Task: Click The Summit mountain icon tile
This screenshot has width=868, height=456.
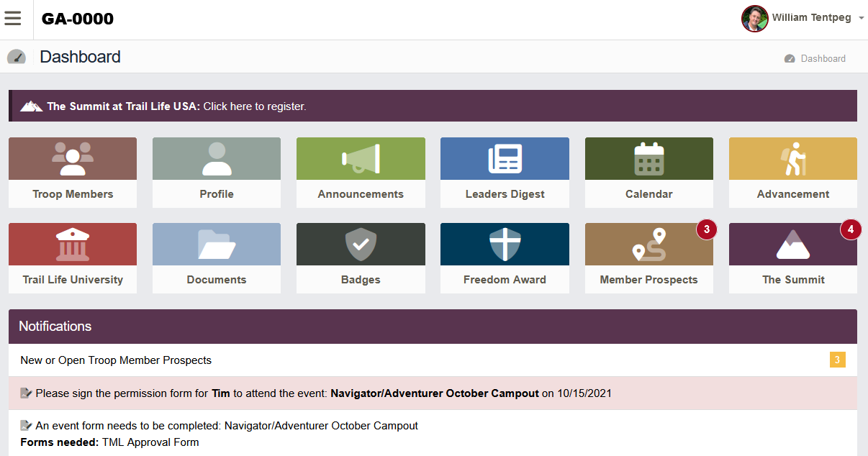Action: tap(793, 244)
